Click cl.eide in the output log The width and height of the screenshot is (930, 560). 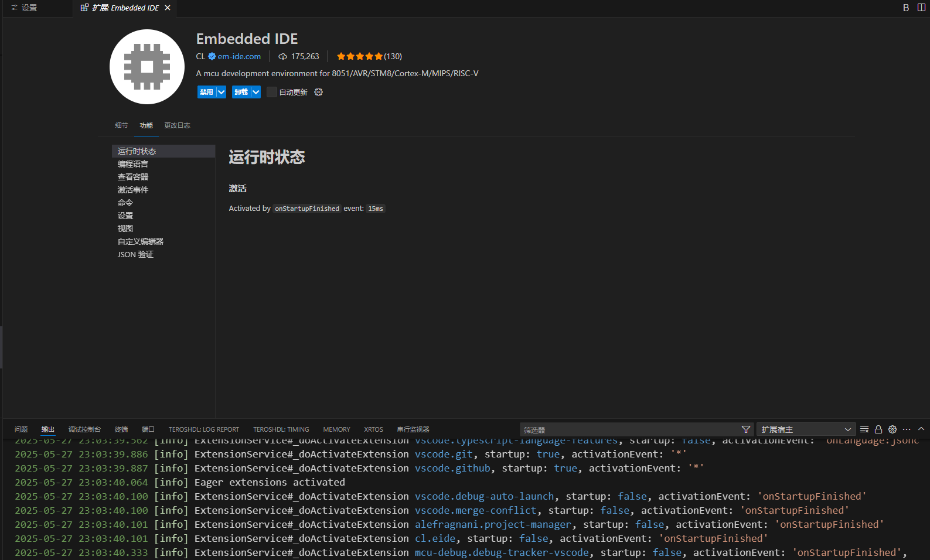[x=435, y=538]
